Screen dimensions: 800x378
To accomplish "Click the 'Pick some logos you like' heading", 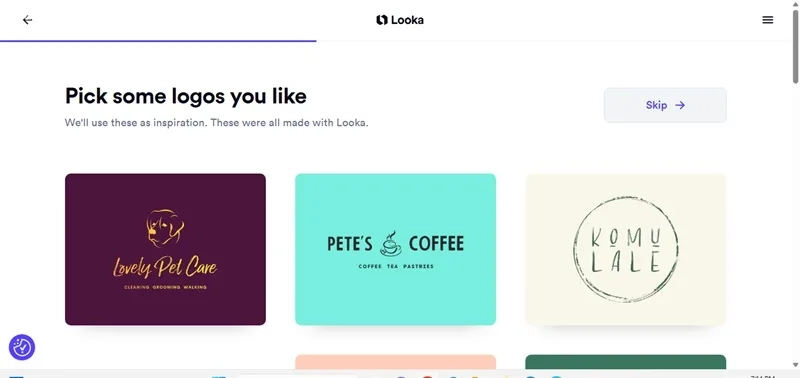I will click(186, 96).
